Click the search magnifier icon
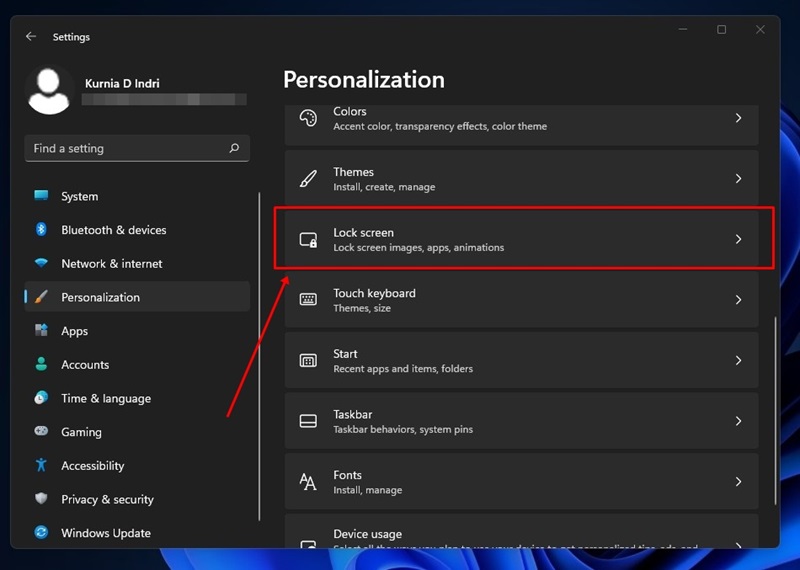 [234, 148]
